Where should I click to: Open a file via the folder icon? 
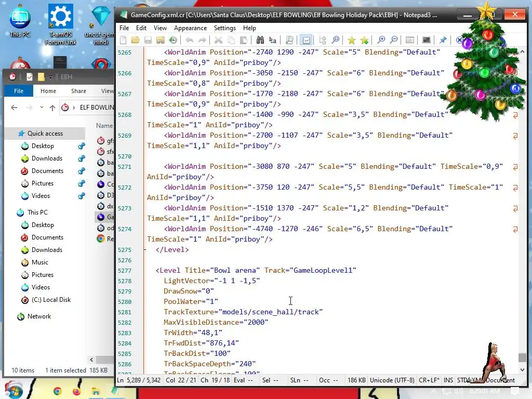136,41
